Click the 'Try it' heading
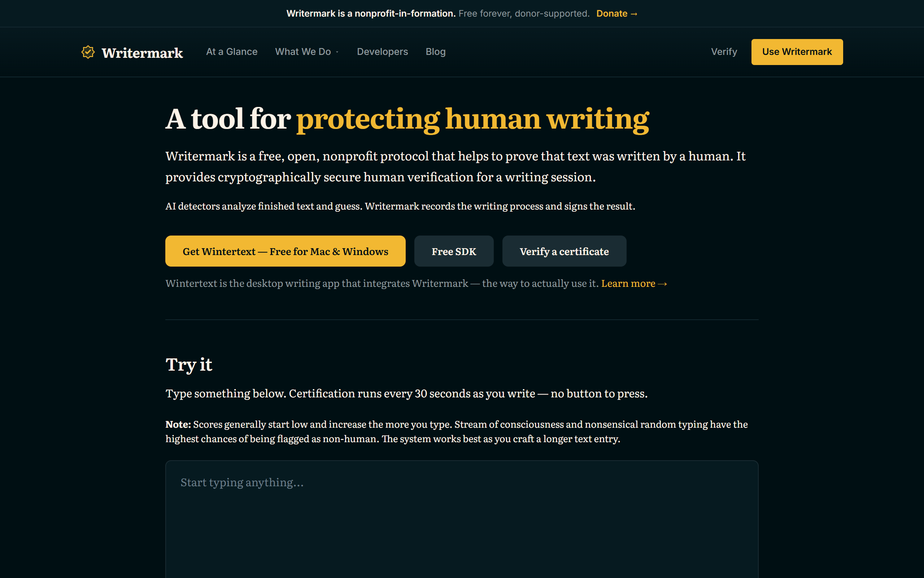This screenshot has width=924, height=578. coord(189,365)
